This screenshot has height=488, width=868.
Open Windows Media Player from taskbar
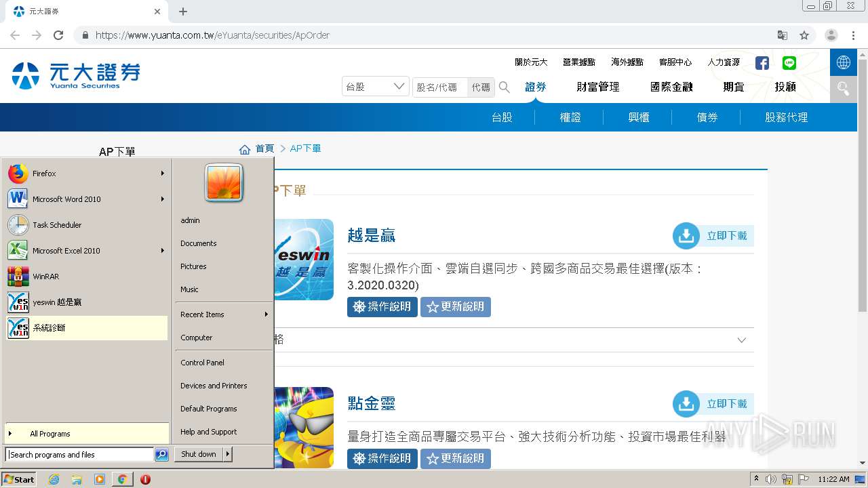coord(100,479)
